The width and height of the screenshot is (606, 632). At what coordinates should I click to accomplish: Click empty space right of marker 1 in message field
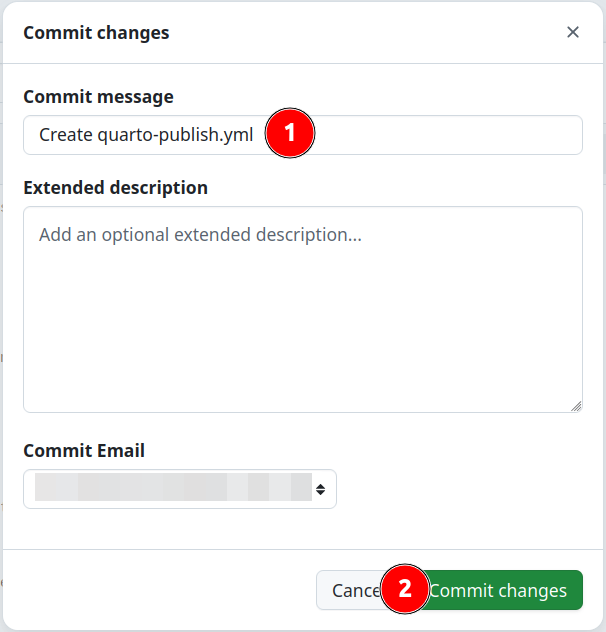point(450,135)
